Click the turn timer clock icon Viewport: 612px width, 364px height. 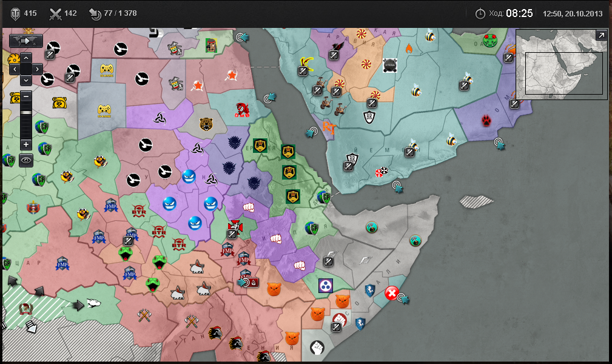point(480,14)
